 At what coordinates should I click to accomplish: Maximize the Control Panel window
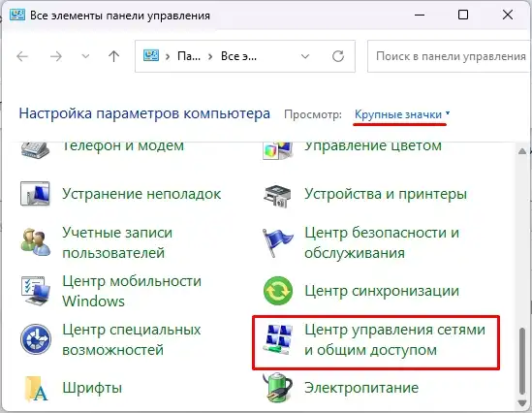(x=463, y=15)
